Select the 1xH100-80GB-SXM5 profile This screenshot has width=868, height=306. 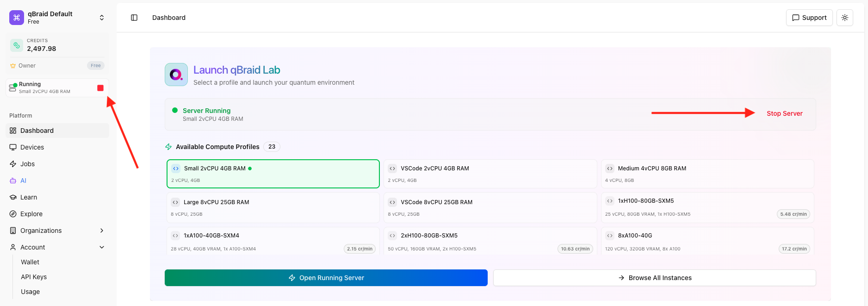click(707, 208)
